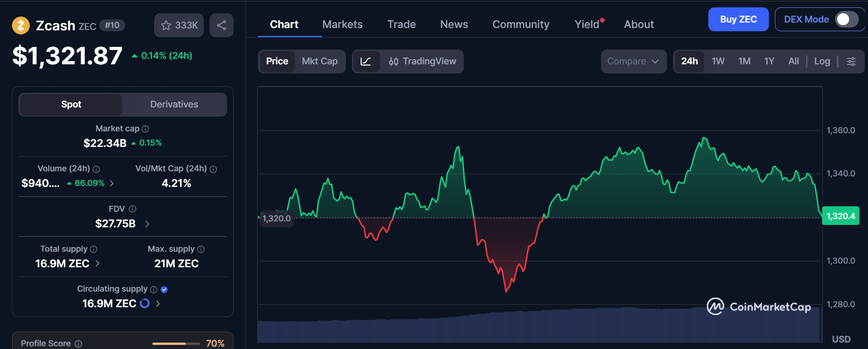Click the 1,320.4 current price tag
The width and height of the screenshot is (868, 349).
click(x=840, y=216)
